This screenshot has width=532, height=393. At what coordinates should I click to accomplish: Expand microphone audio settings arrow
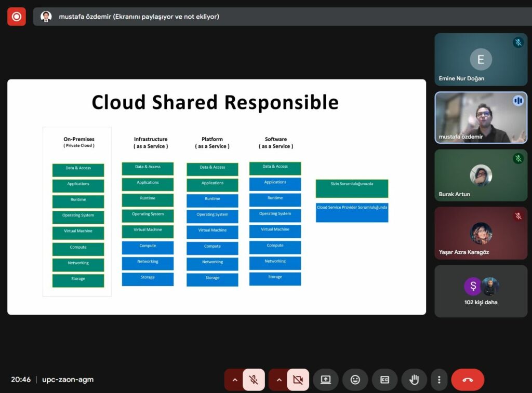click(234, 380)
